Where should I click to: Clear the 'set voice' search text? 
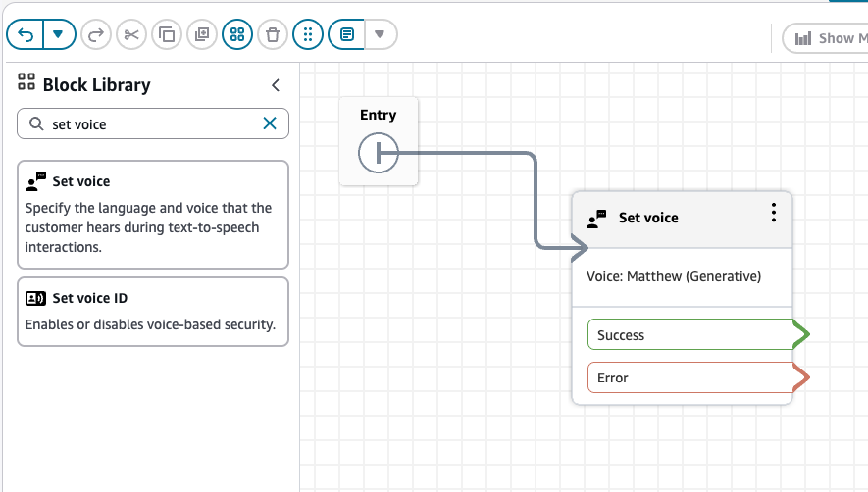pyautogui.click(x=270, y=123)
